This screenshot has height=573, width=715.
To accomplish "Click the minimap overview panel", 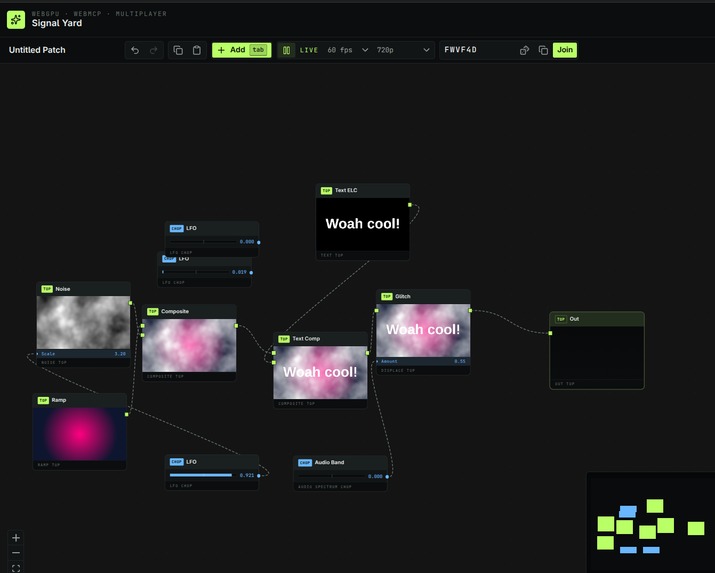I will [x=651, y=522].
